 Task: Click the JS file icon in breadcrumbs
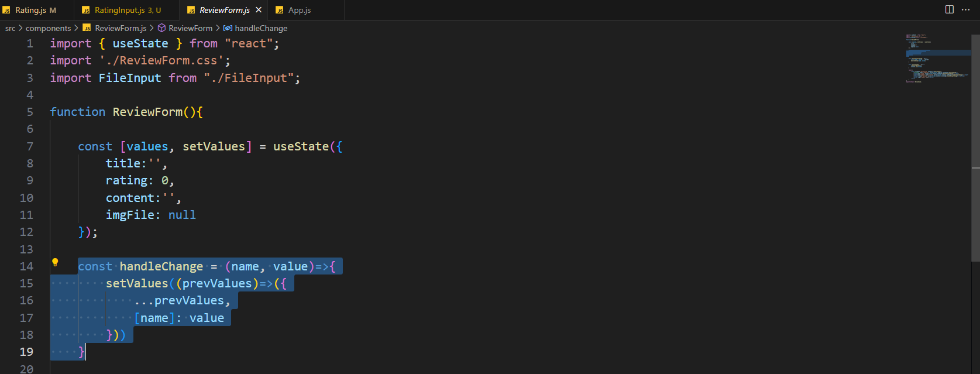87,28
